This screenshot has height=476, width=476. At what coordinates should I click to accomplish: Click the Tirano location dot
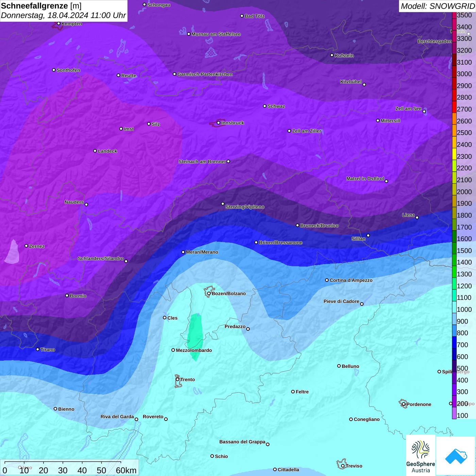coord(38,349)
